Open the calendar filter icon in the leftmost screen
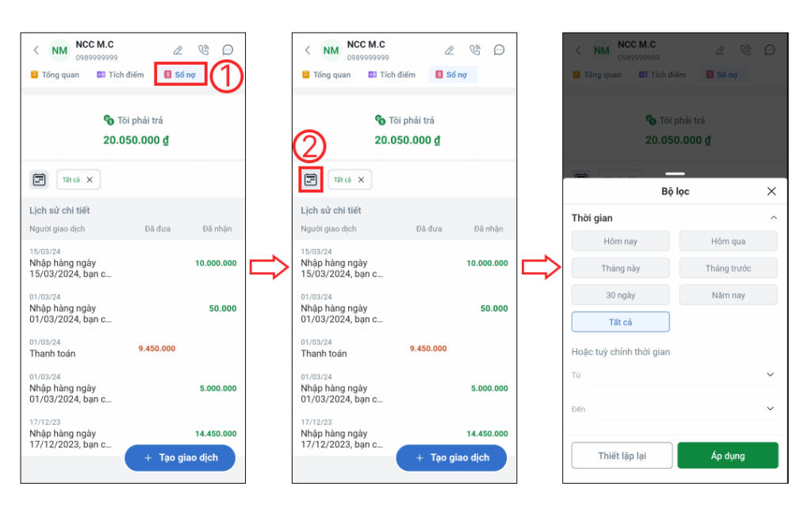812x513 pixels. [40, 180]
